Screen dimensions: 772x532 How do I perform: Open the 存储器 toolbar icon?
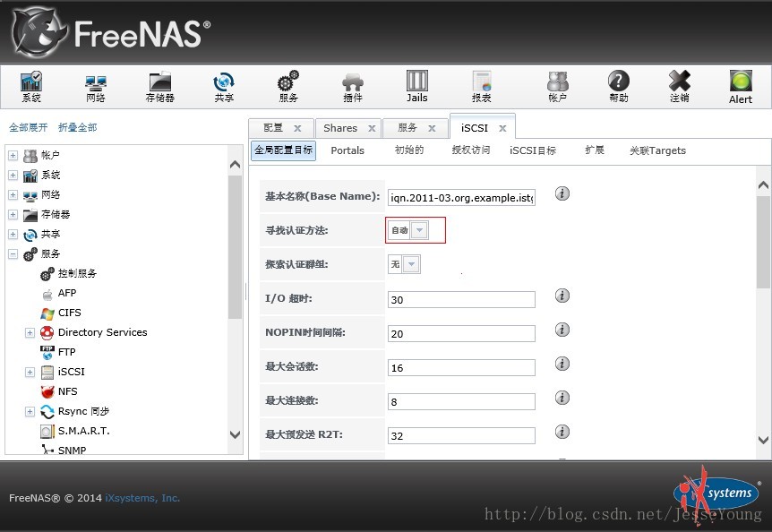[x=160, y=87]
